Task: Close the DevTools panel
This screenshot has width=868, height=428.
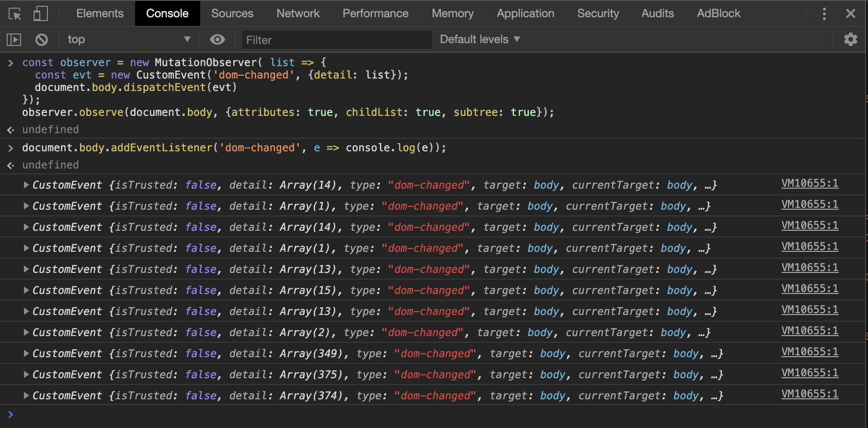Action: [851, 13]
